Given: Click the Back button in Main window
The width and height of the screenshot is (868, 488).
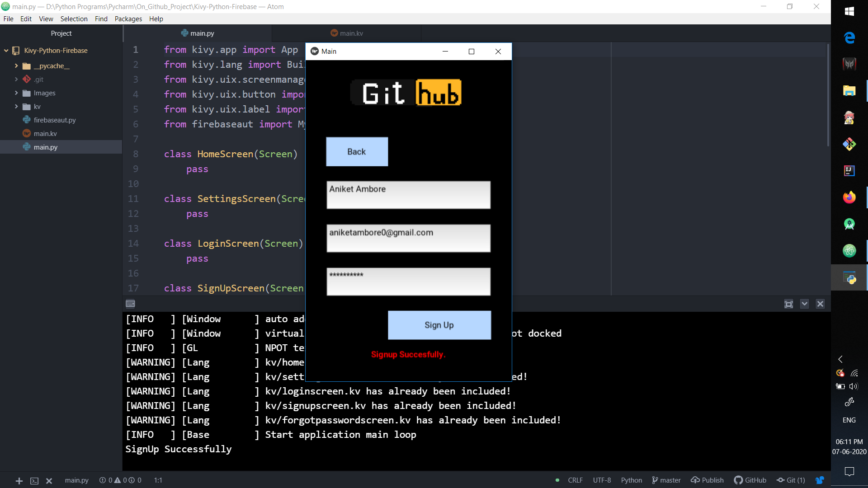Looking at the screenshot, I should tap(357, 152).
